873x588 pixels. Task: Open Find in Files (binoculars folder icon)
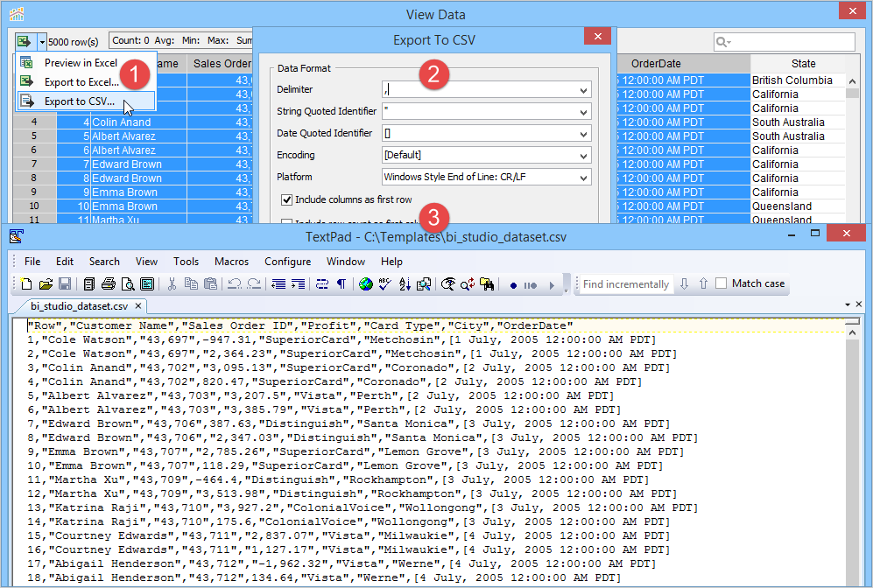coord(487,284)
